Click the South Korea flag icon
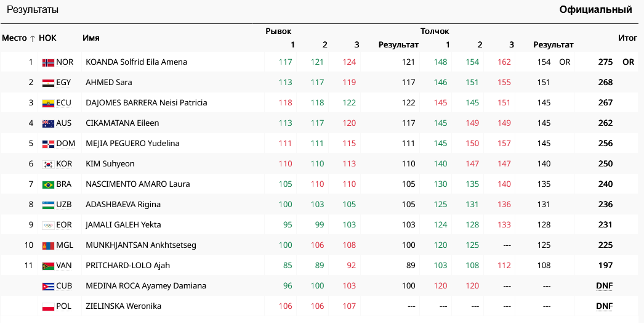Screen dimensions: 644x323 pos(48,164)
